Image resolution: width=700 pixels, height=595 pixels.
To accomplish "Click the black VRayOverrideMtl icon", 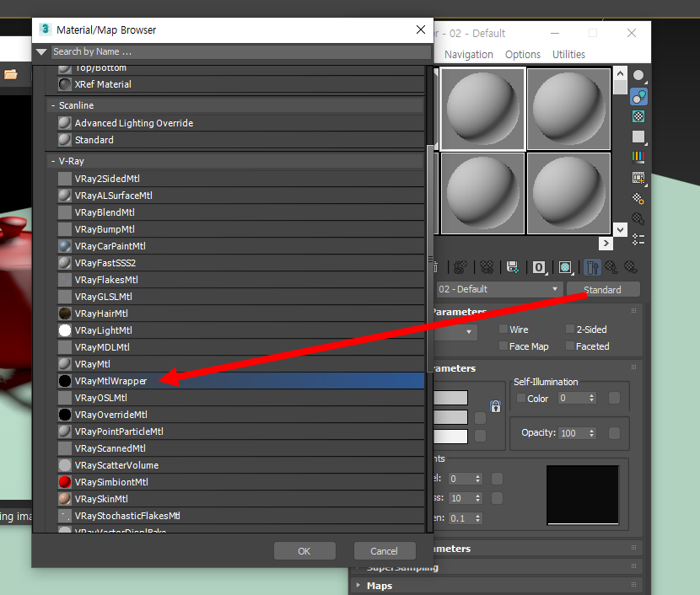I will (x=65, y=415).
